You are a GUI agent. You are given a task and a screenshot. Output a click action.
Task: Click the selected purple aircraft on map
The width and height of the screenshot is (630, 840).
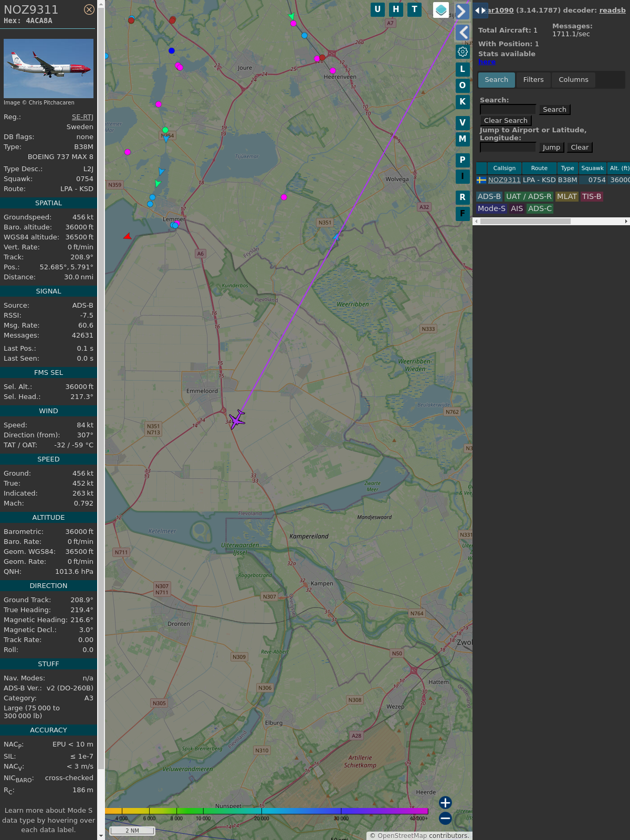[x=237, y=419]
